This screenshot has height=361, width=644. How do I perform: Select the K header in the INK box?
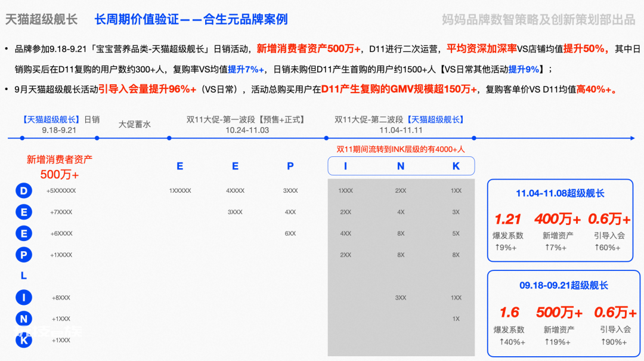[x=456, y=166]
